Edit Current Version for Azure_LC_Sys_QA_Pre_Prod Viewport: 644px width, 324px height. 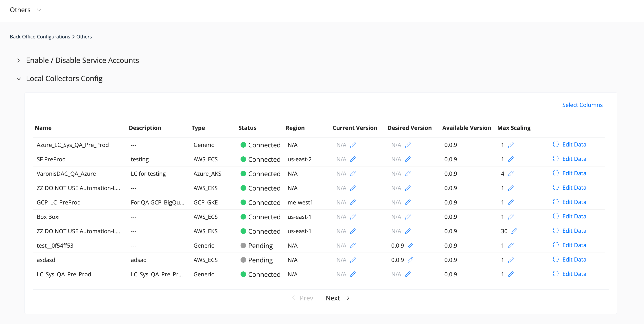click(353, 145)
